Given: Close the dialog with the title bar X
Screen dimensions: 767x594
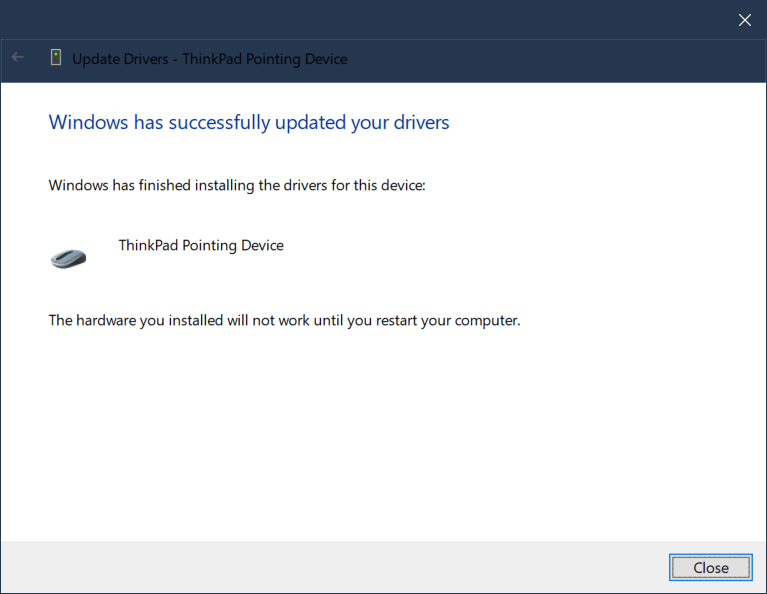Looking at the screenshot, I should click(744, 20).
